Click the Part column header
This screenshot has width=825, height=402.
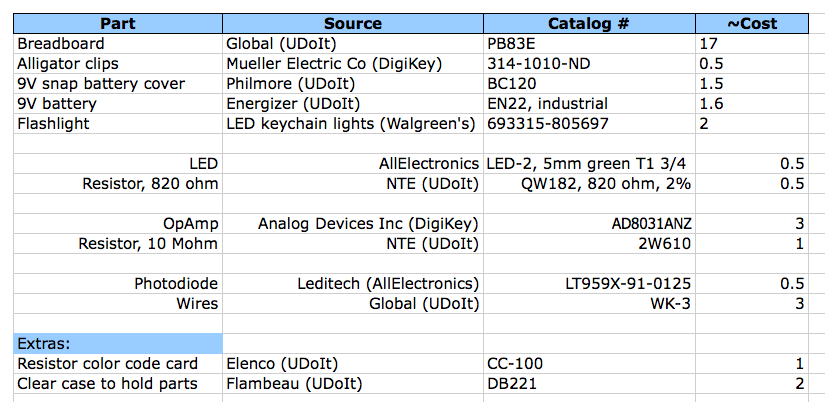click(119, 23)
